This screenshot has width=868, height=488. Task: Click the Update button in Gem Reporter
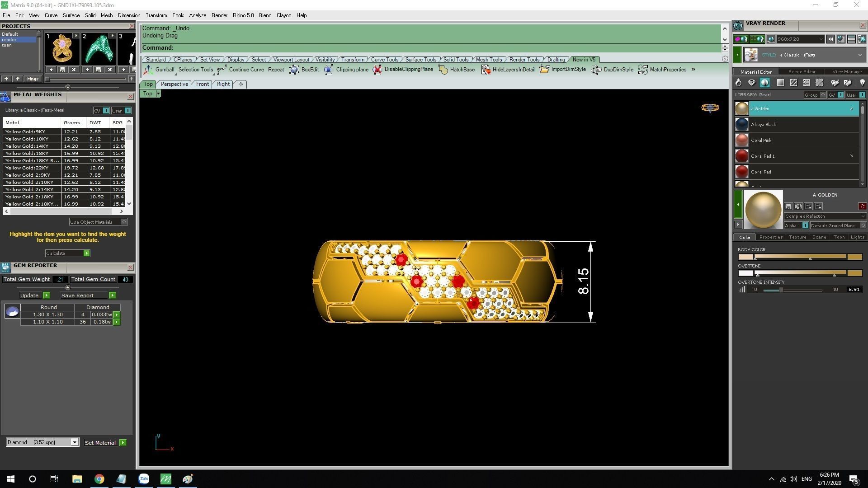click(x=34, y=296)
